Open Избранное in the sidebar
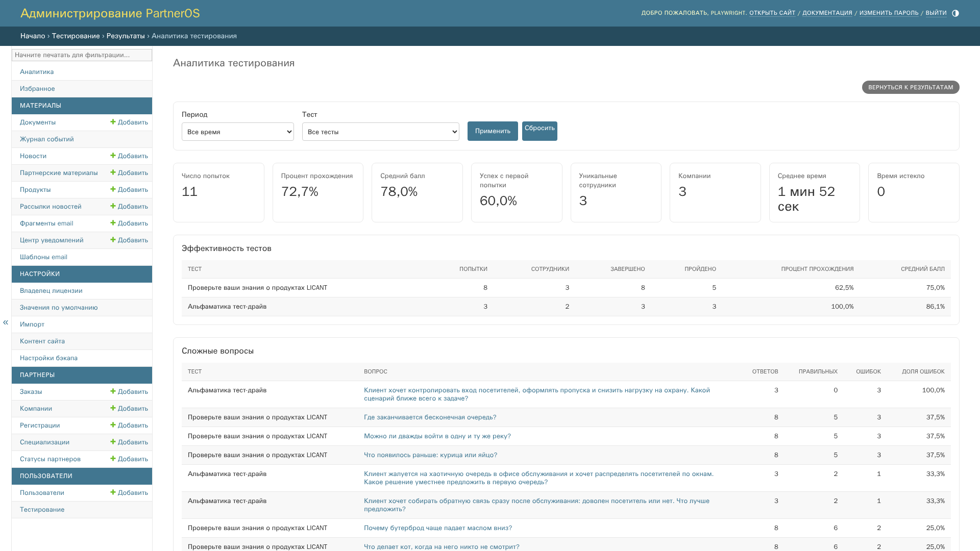This screenshot has width=980, height=551. [37, 89]
